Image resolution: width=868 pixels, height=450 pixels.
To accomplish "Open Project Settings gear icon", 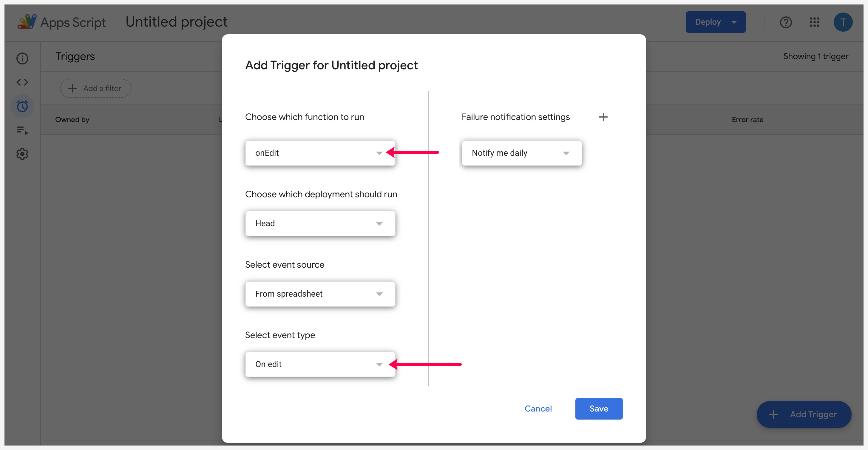I will pyautogui.click(x=22, y=154).
